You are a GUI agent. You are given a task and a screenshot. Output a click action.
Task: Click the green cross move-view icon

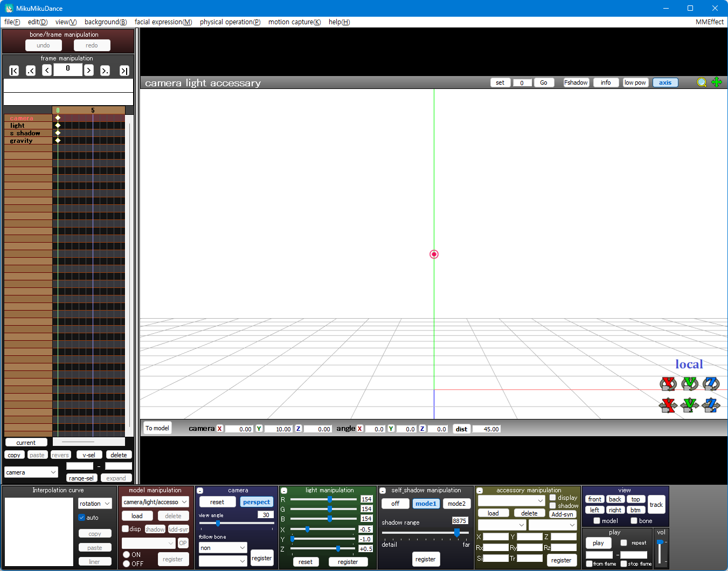pyautogui.click(x=717, y=82)
